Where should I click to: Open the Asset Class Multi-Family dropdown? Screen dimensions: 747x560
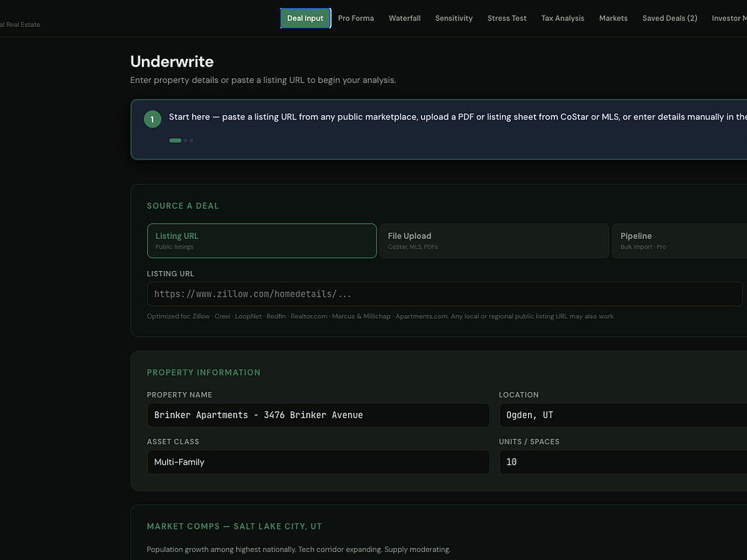[318, 462]
